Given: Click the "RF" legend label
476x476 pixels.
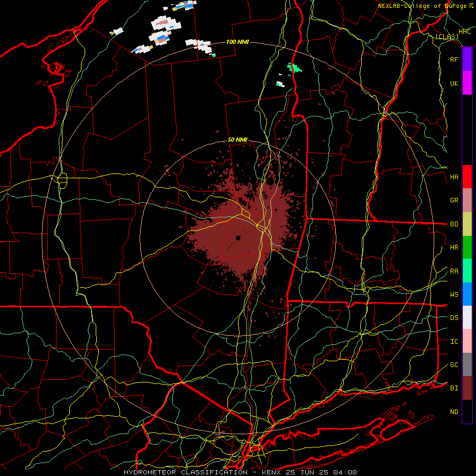Looking at the screenshot, I should 454,59.
